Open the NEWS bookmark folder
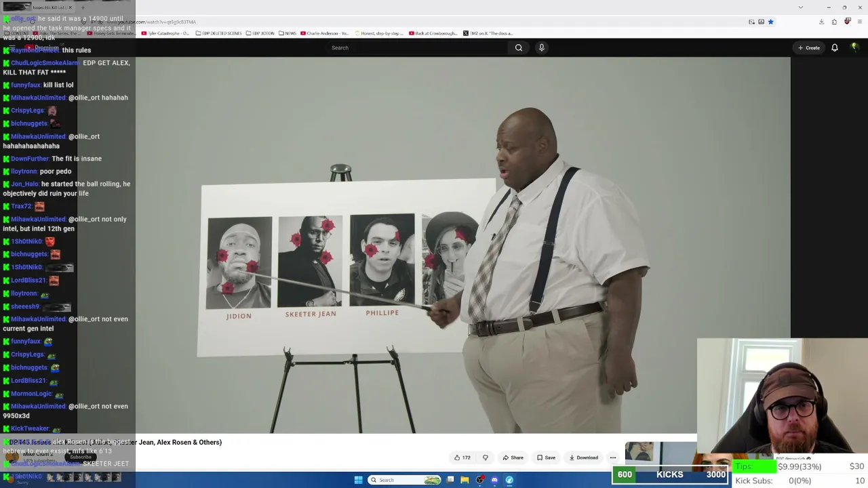868x488 pixels. pyautogui.click(x=288, y=33)
